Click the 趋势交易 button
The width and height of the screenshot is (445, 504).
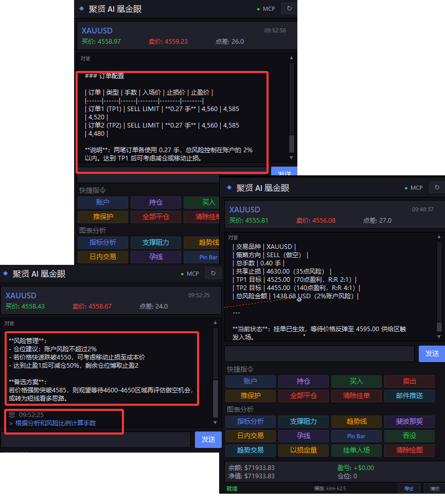tap(251, 451)
